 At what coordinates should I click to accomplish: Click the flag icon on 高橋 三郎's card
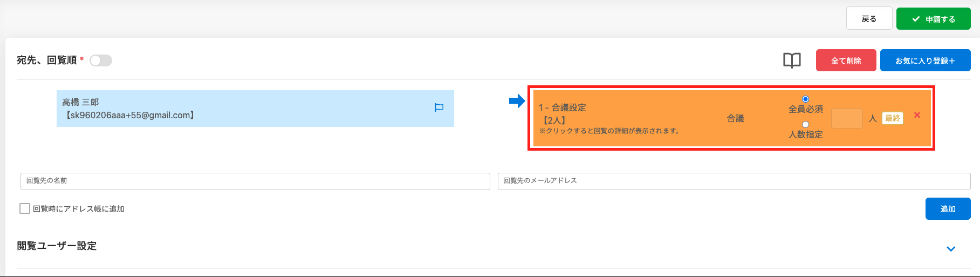pyautogui.click(x=439, y=108)
